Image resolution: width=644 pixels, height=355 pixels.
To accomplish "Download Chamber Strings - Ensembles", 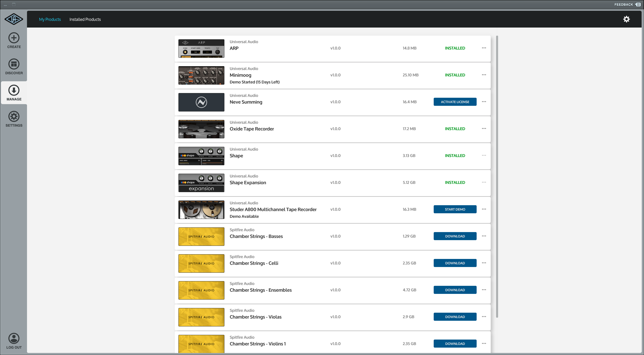I will click(x=455, y=290).
